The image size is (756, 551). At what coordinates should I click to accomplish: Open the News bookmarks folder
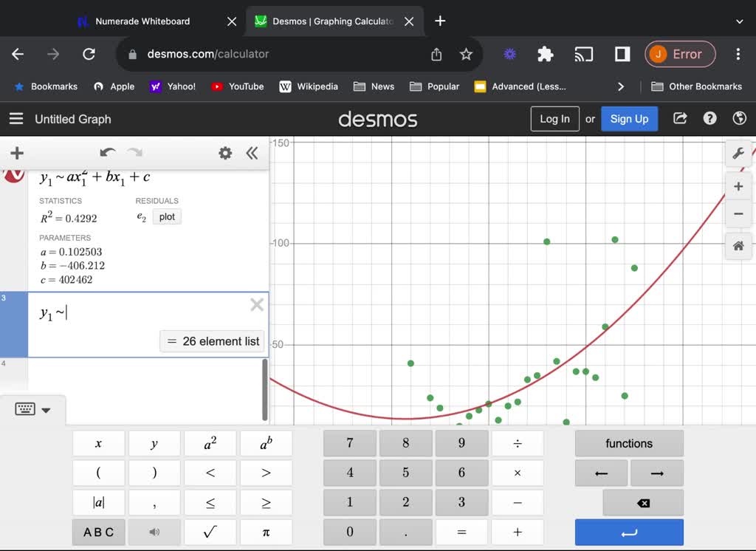coord(374,86)
